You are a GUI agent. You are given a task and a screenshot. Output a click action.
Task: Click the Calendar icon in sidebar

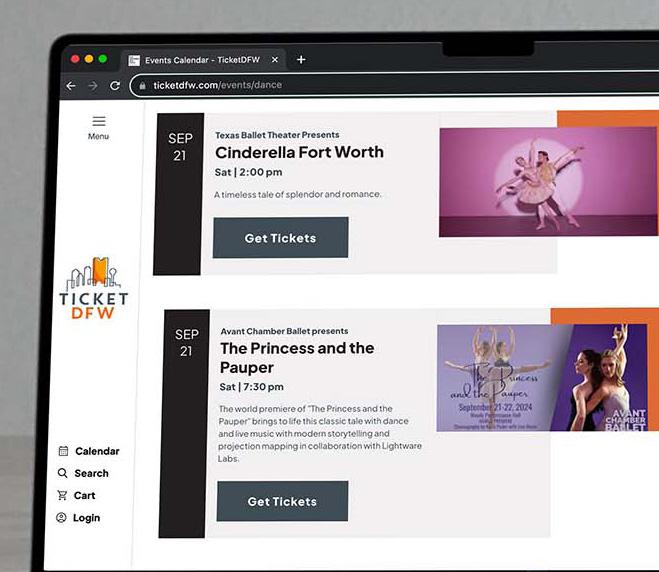[63, 451]
